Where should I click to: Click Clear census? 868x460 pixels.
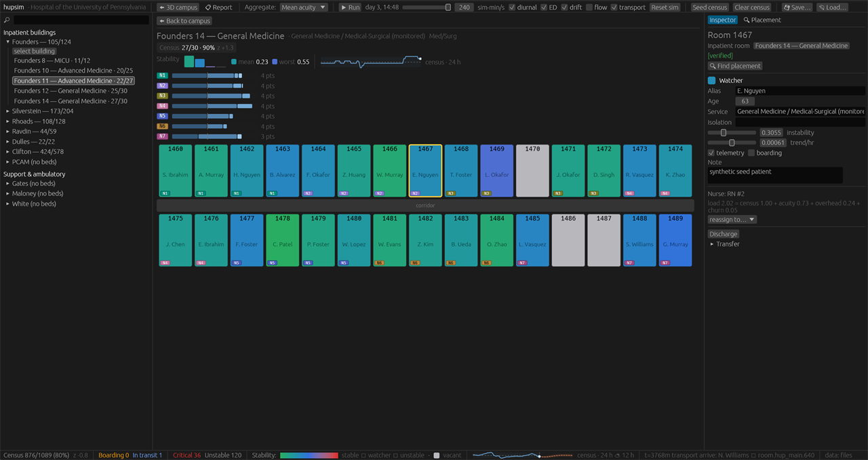point(752,7)
